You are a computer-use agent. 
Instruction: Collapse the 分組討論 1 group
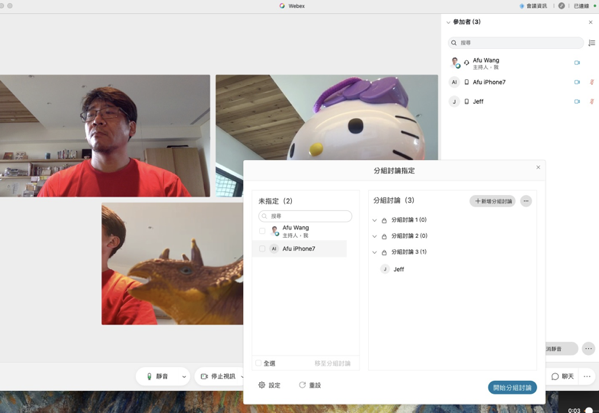point(374,220)
